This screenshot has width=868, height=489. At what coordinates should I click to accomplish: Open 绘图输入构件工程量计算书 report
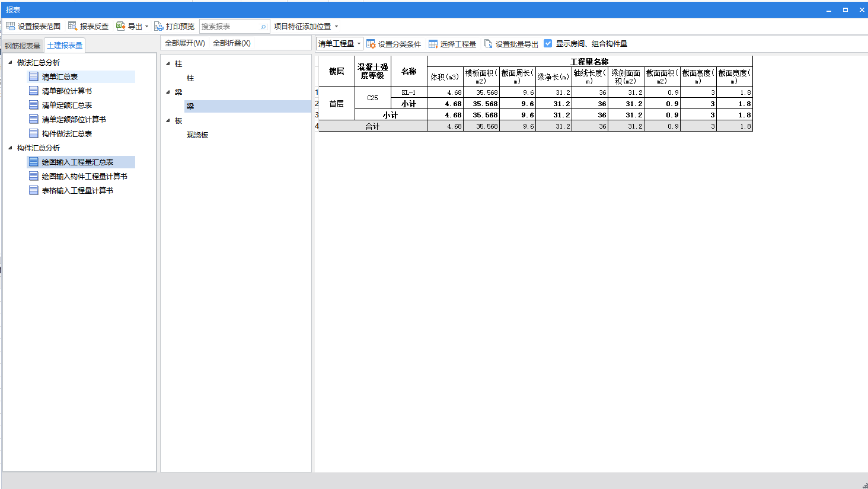tap(85, 176)
